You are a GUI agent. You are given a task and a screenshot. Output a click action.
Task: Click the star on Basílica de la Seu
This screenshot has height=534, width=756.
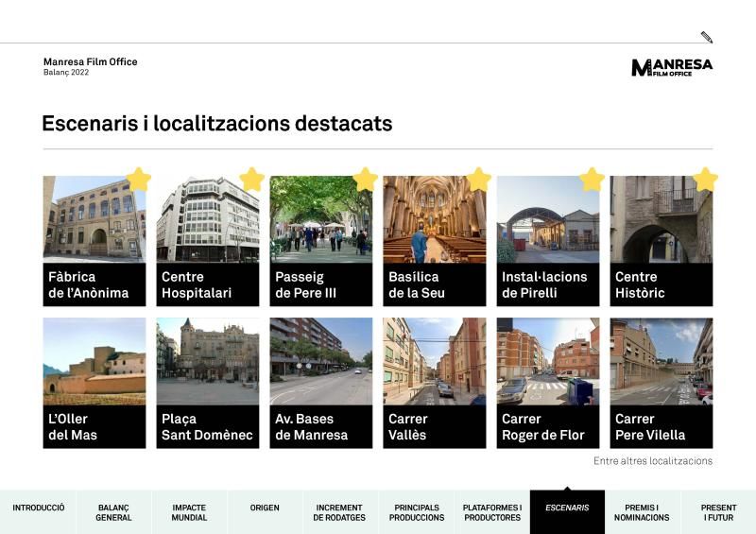coord(479,180)
